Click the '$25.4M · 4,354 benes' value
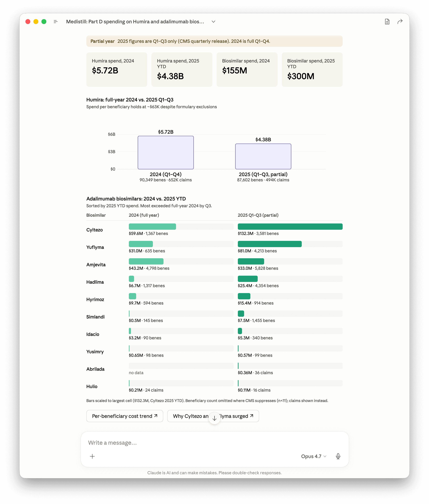The width and height of the screenshot is (429, 504). tap(258, 286)
